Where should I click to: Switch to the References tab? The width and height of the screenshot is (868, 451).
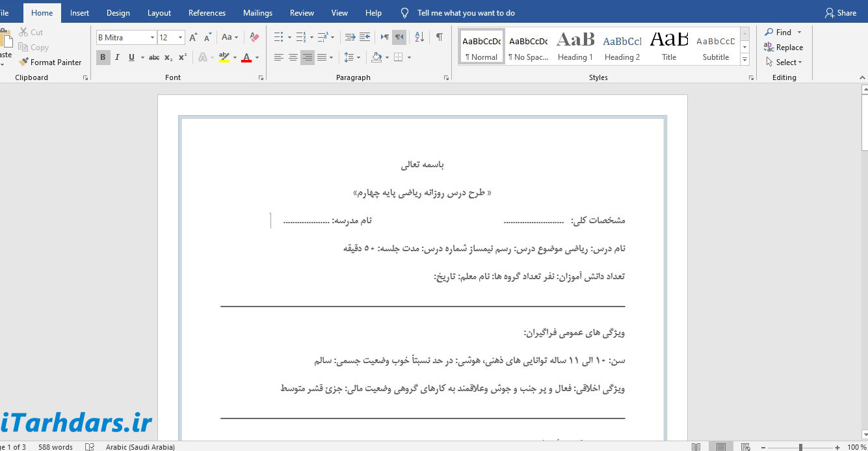pyautogui.click(x=207, y=13)
